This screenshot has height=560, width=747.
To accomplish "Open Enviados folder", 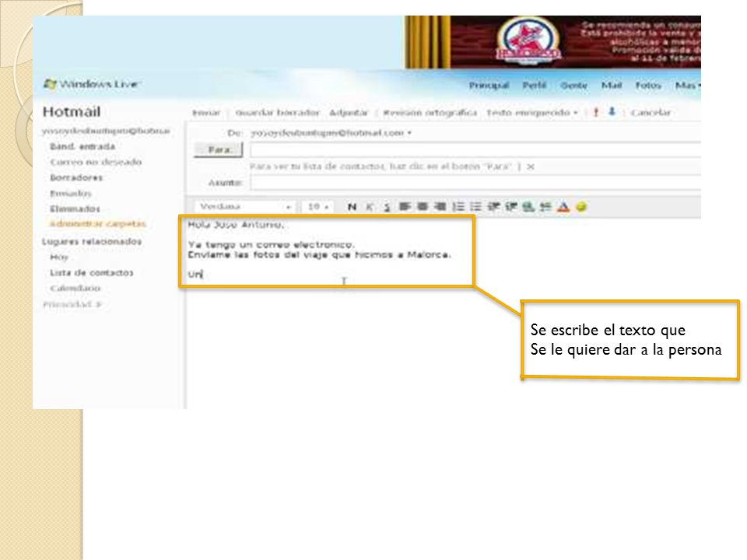I will [71, 194].
